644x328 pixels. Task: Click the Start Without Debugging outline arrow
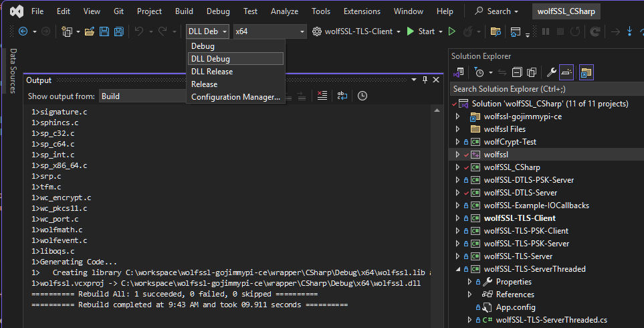pyautogui.click(x=452, y=31)
